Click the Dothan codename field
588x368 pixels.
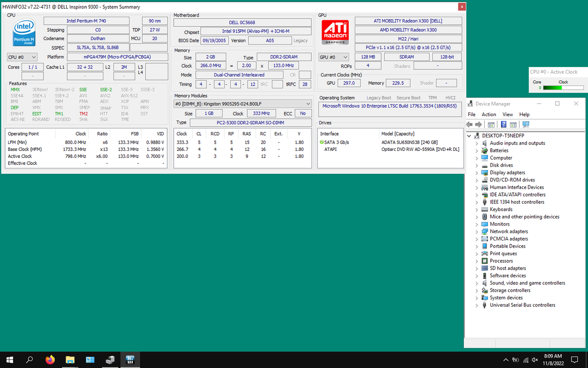pyautogui.click(x=97, y=39)
